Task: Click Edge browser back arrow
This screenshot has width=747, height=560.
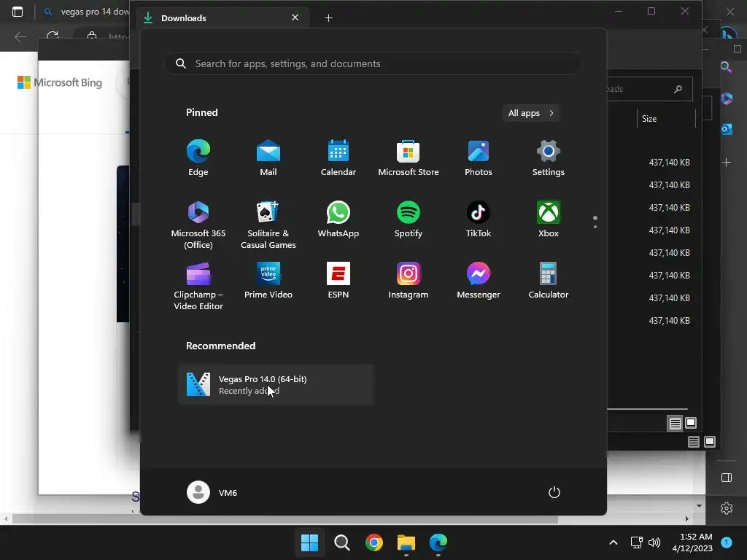Action: point(20,36)
